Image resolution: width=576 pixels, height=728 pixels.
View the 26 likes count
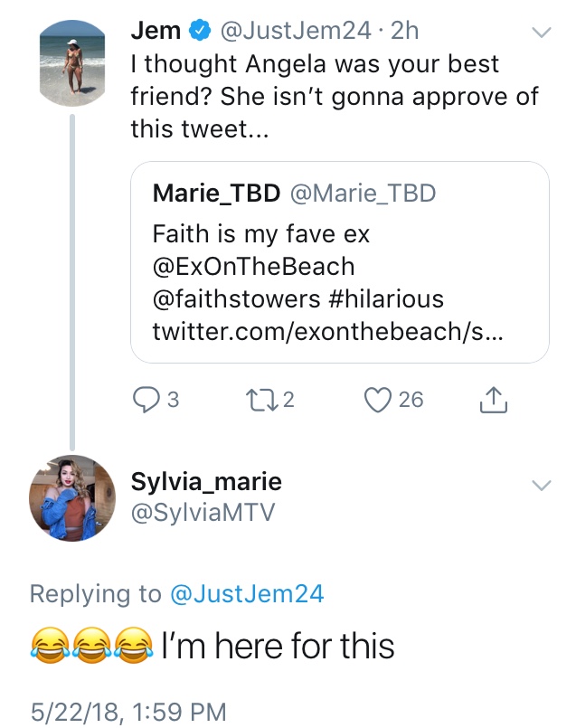(411, 400)
